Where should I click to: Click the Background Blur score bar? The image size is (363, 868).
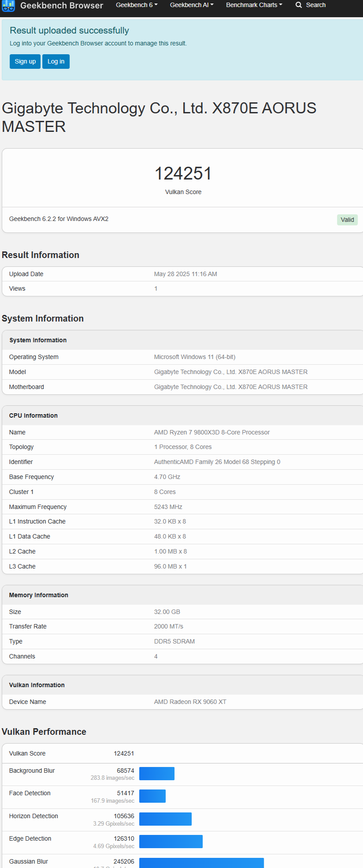pyautogui.click(x=157, y=774)
